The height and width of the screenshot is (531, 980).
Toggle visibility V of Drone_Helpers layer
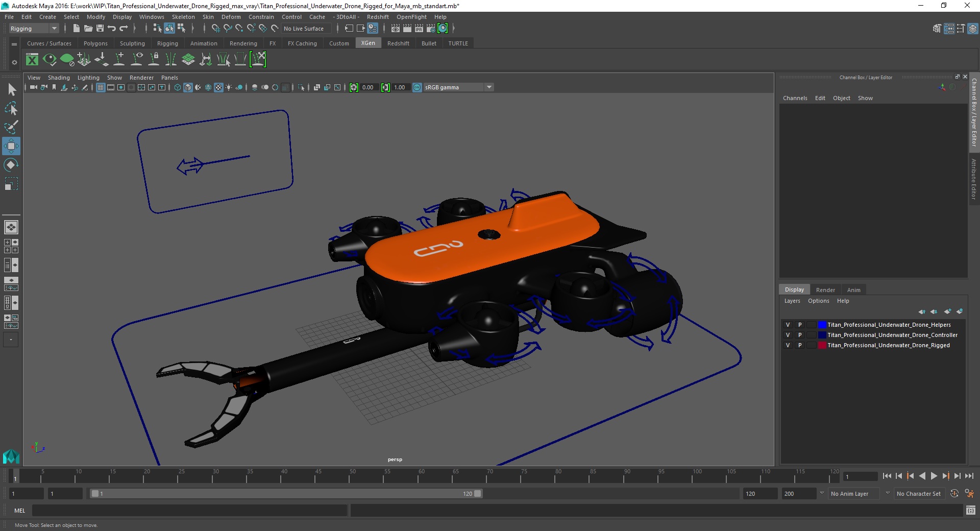pos(788,325)
